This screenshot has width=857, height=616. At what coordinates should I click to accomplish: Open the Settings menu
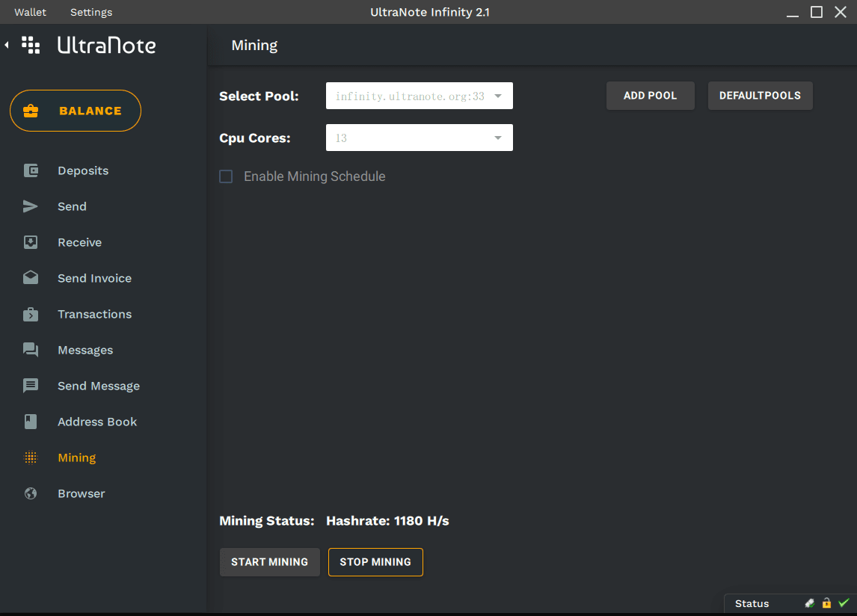(x=91, y=12)
